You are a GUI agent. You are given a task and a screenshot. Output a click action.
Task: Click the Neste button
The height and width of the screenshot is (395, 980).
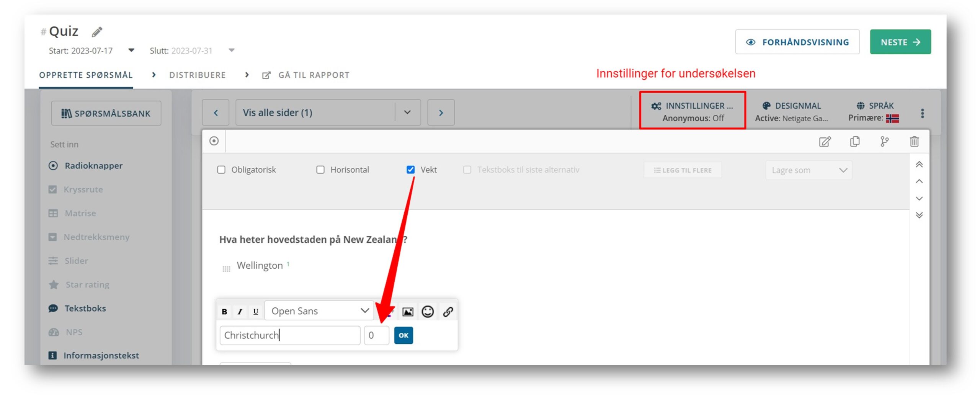[900, 42]
